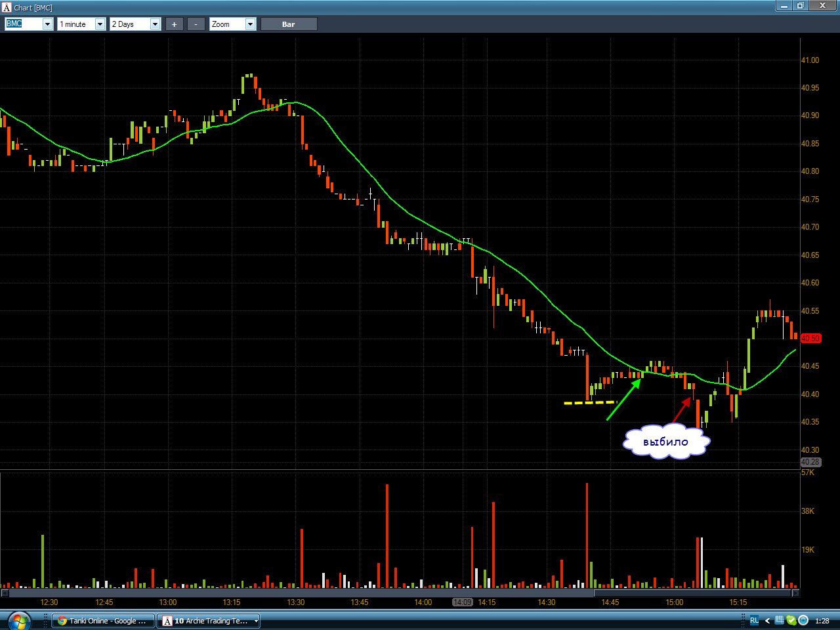Switch to Tanki Online Google Chrome taskbar button
Image resolution: width=840 pixels, height=630 pixels.
coord(104,621)
